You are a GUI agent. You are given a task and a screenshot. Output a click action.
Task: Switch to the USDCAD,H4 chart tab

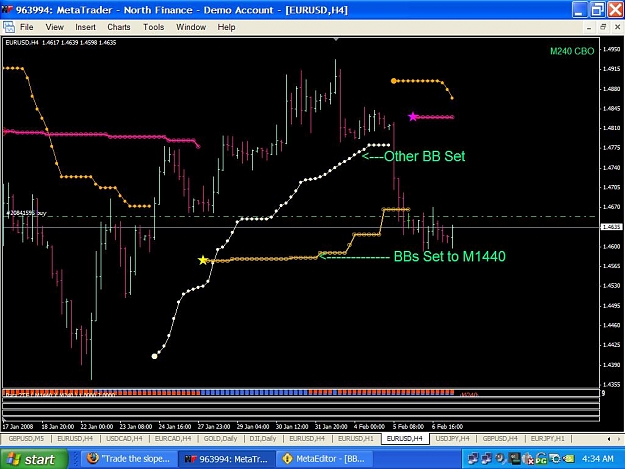click(124, 438)
